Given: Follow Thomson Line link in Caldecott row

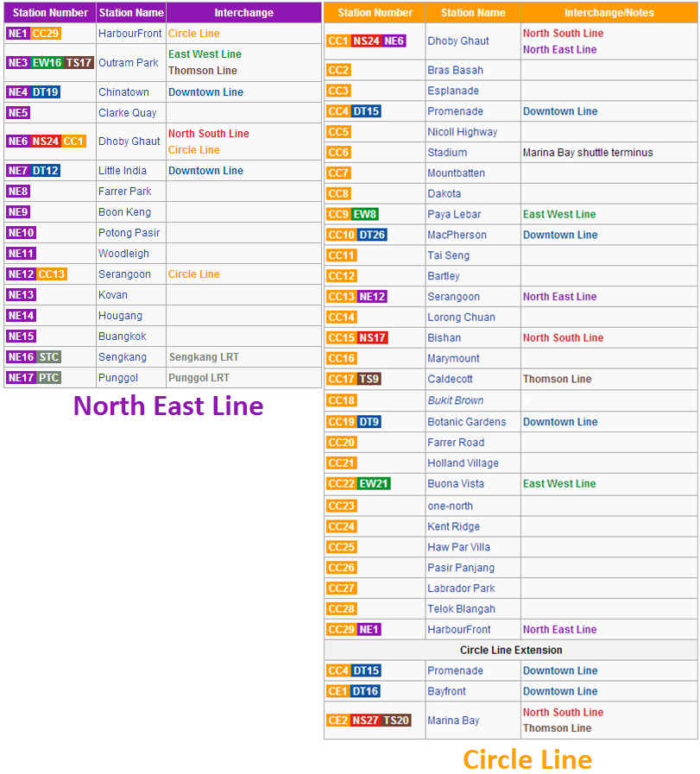Looking at the screenshot, I should [558, 380].
